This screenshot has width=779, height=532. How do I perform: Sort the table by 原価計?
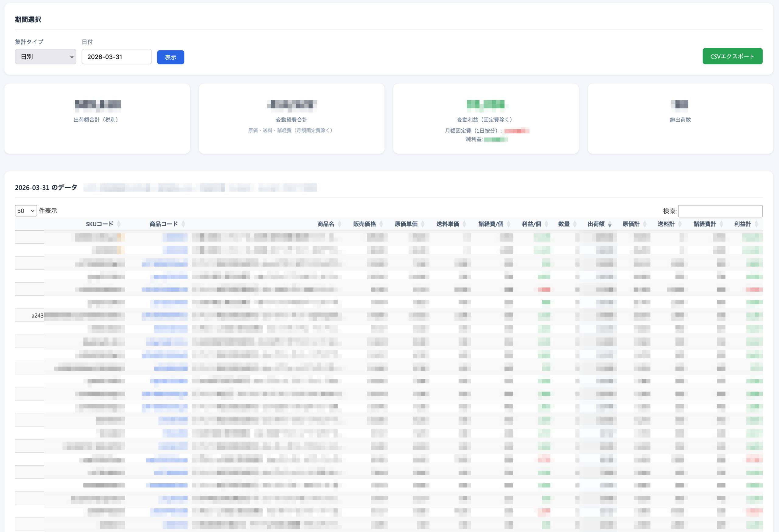coord(631,224)
